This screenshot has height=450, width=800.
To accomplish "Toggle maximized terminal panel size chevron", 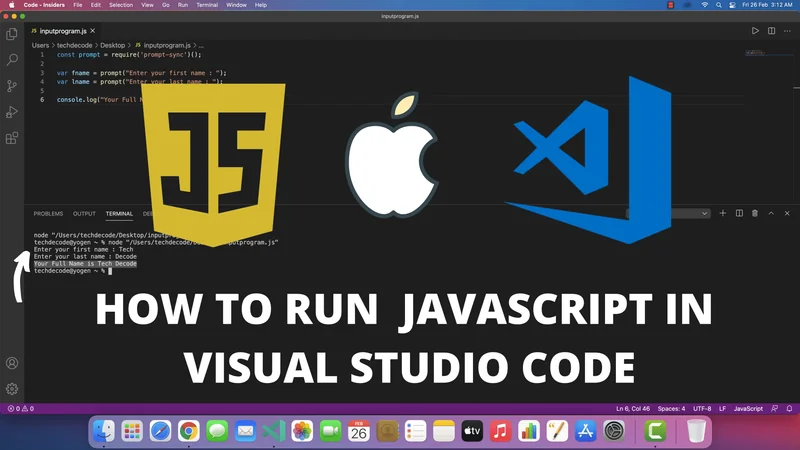I will [771, 213].
